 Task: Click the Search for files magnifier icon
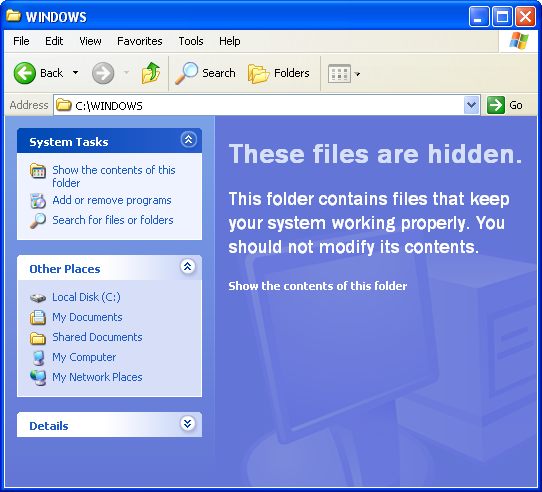click(38, 221)
